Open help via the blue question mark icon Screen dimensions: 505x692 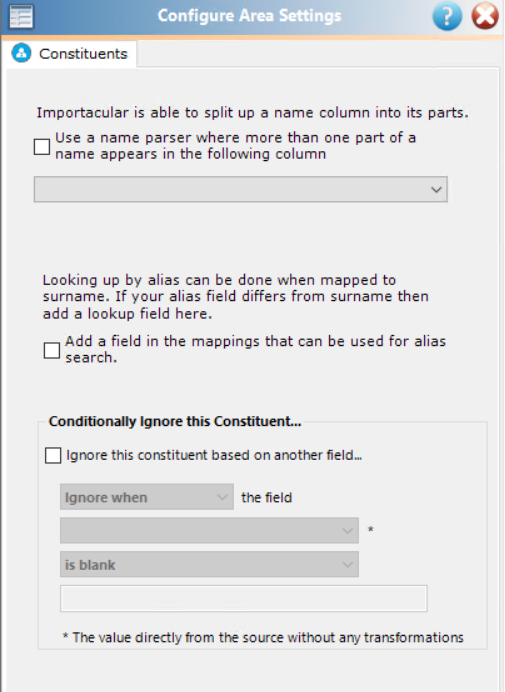[447, 16]
